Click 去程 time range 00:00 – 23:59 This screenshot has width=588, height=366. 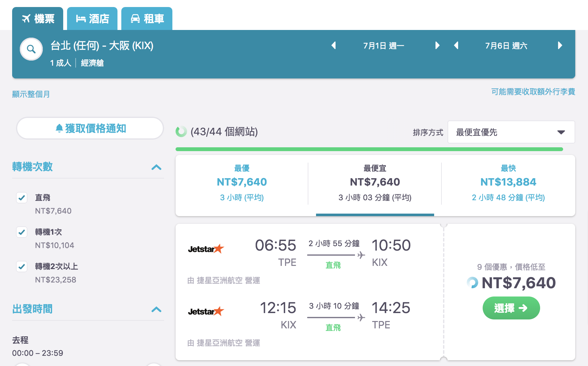point(38,353)
